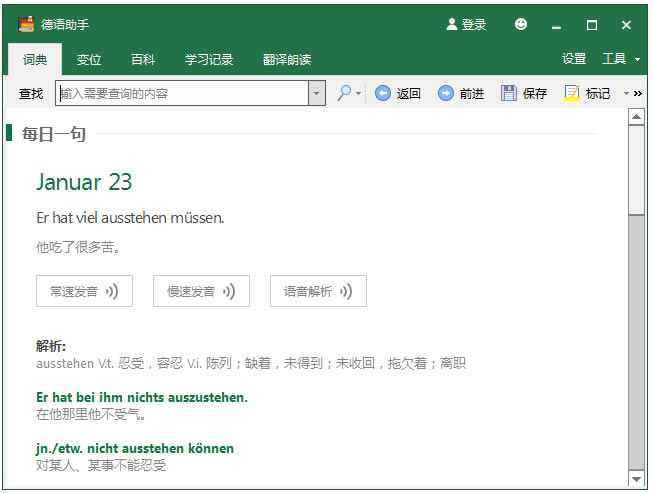Play the 慢速发音 slow pronunciation
The height and width of the screenshot is (493, 653).
click(201, 291)
